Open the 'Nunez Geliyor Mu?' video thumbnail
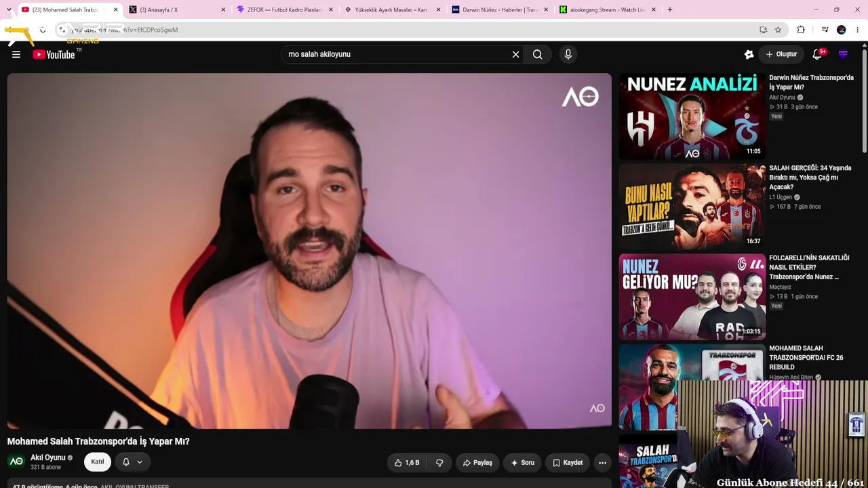The height and width of the screenshot is (488, 868). [692, 296]
